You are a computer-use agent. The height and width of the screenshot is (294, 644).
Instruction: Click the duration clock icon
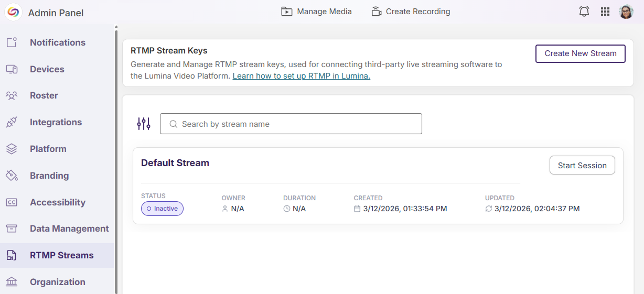(x=287, y=209)
